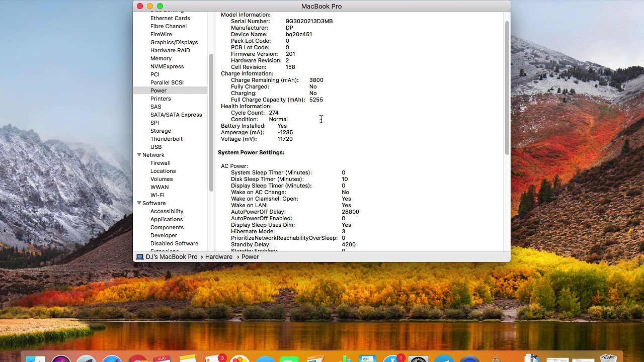The height and width of the screenshot is (362, 644).
Task: Select Fibre Channel in sidebar
Action: click(x=169, y=26)
